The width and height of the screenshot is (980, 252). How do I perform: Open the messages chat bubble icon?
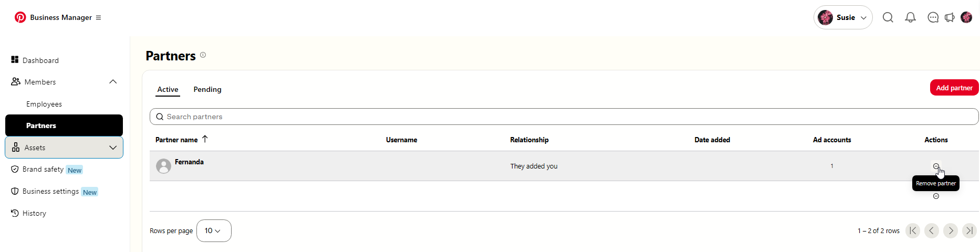[933, 17]
